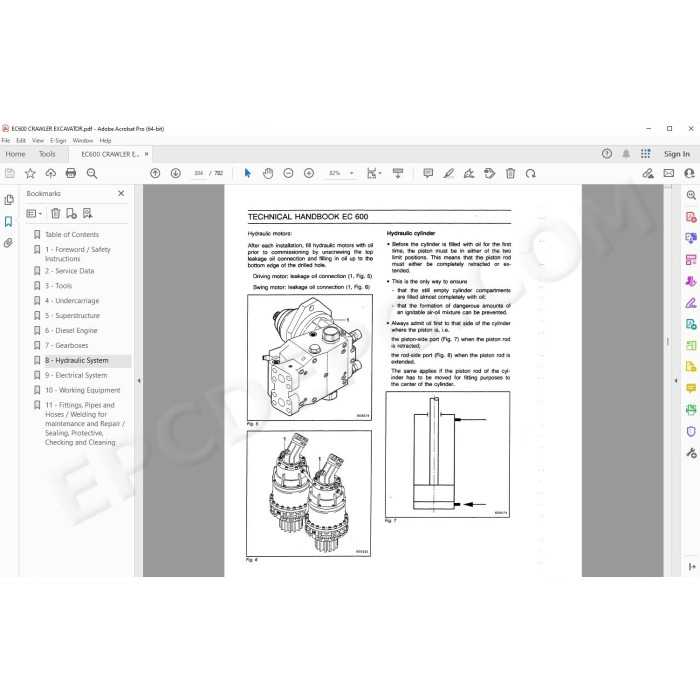Open bookmark options dropdown menu
The height and width of the screenshot is (700, 700).
(34, 214)
